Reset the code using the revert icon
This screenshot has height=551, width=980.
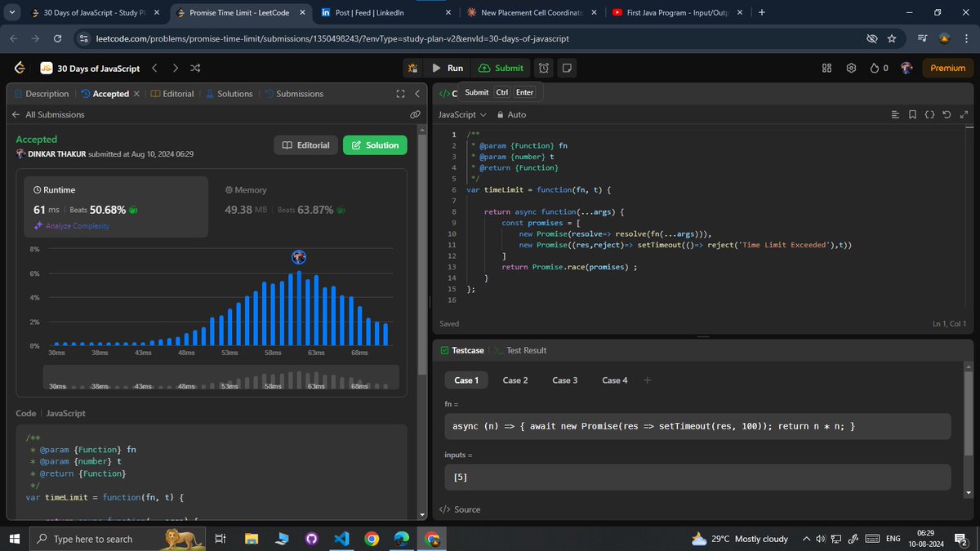point(947,114)
